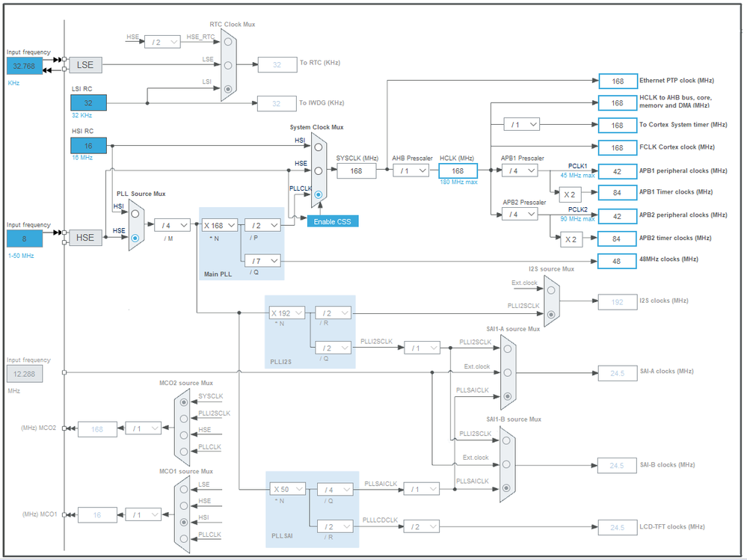Click the LSE oscillator block

(x=86, y=65)
